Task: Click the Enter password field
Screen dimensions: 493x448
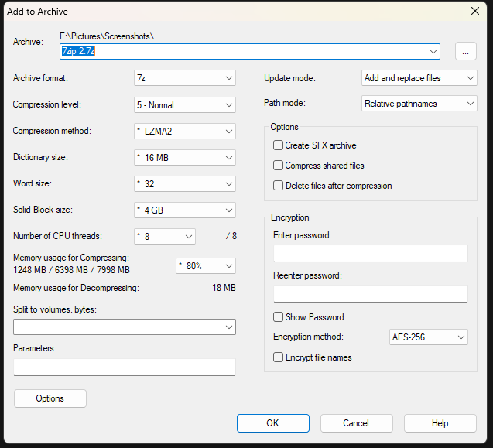Action: 370,254
